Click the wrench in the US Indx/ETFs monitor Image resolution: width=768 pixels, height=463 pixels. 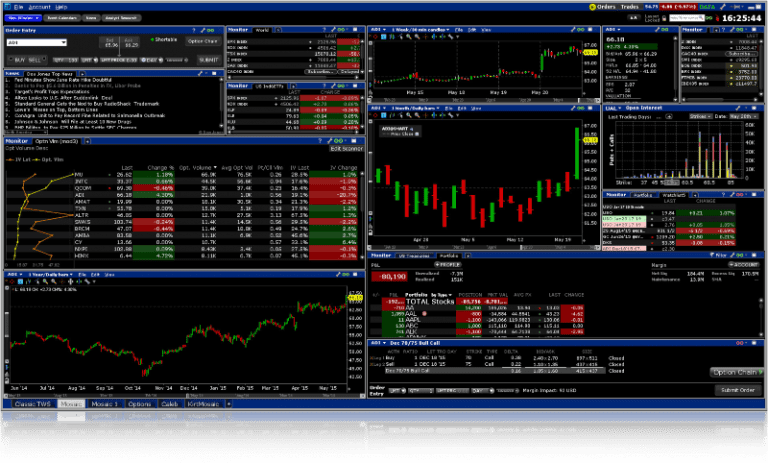click(333, 86)
